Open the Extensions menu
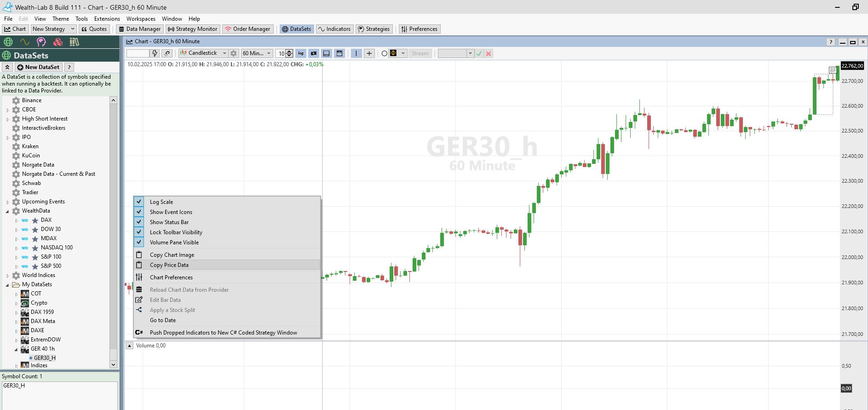 (107, 19)
